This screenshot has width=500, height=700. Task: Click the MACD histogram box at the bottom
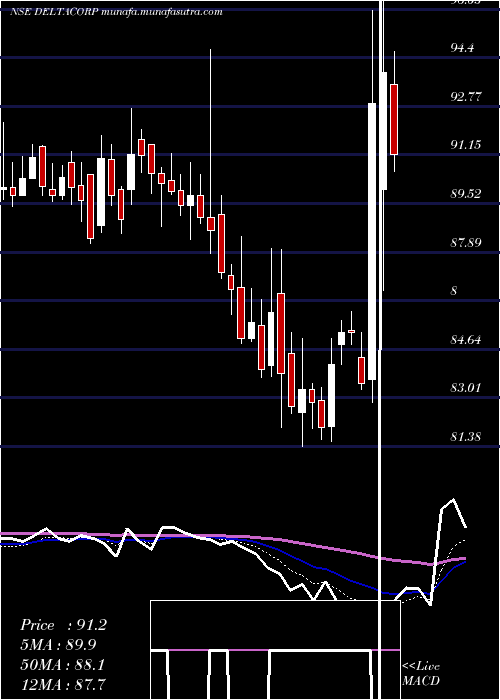(x=275, y=650)
